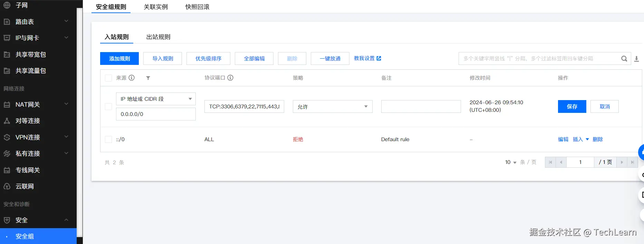Collapse the 安全 sidebar menu
This screenshot has height=244, width=644.
66,220
